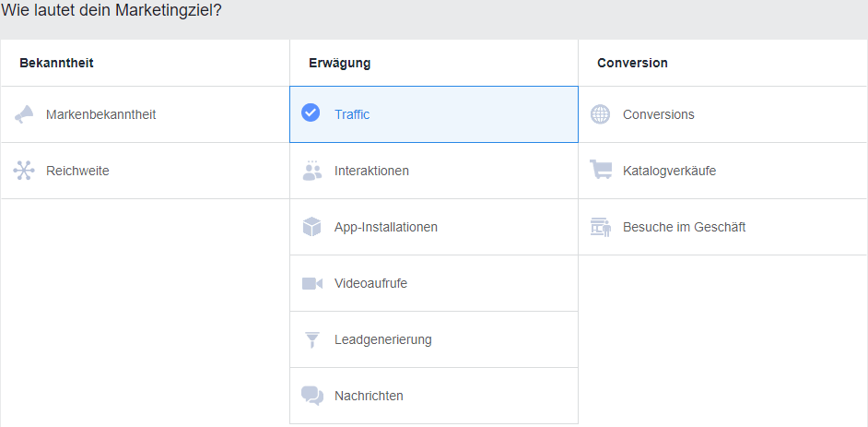
Task: Choose the Conversions objective label
Action: [x=658, y=114]
